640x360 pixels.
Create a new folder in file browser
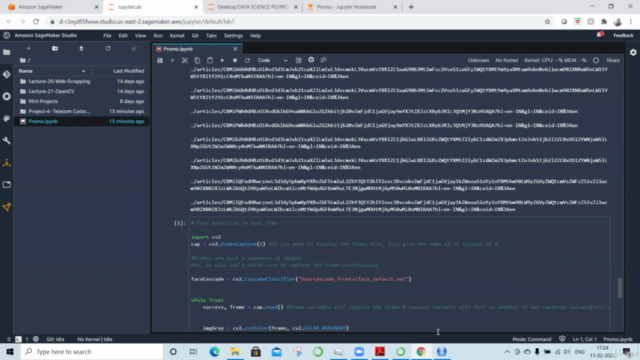point(55,49)
